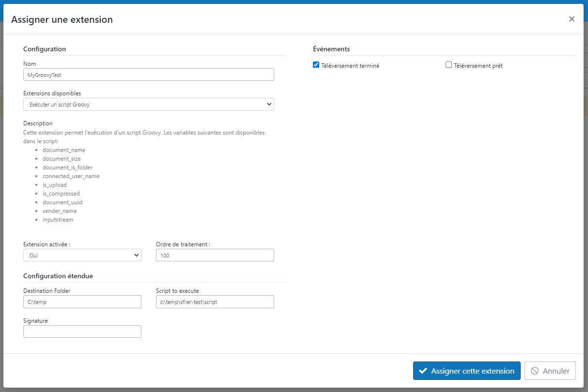Click the inputstream variable text
This screenshot has height=392, width=588.
point(58,220)
